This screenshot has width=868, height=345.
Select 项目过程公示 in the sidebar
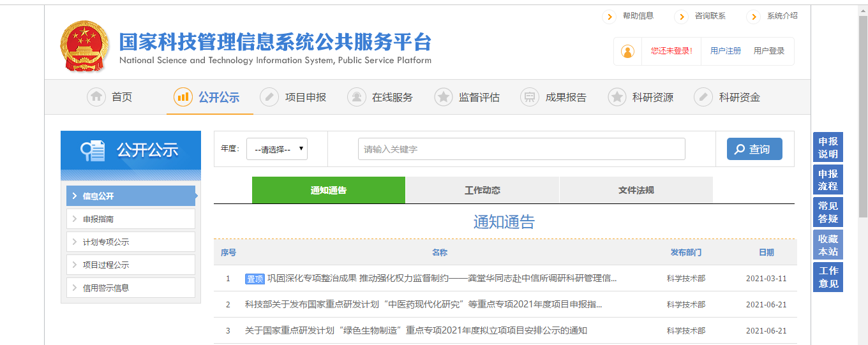131,265
